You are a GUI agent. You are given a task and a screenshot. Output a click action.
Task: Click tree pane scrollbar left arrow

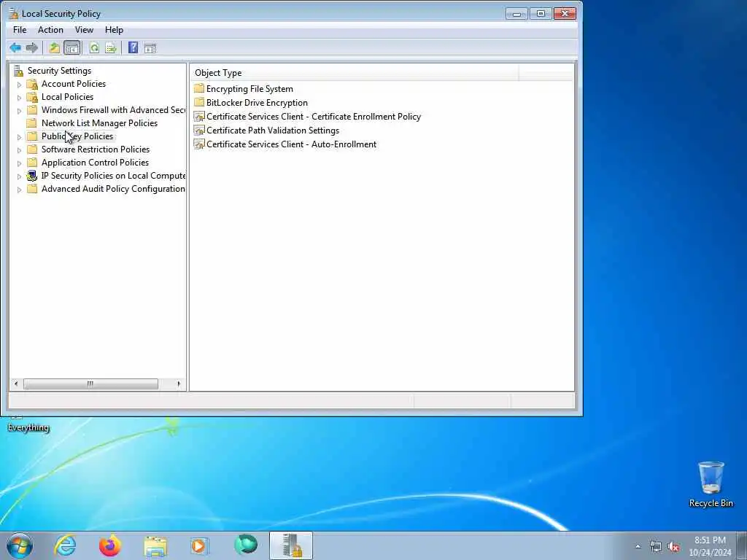click(x=16, y=384)
